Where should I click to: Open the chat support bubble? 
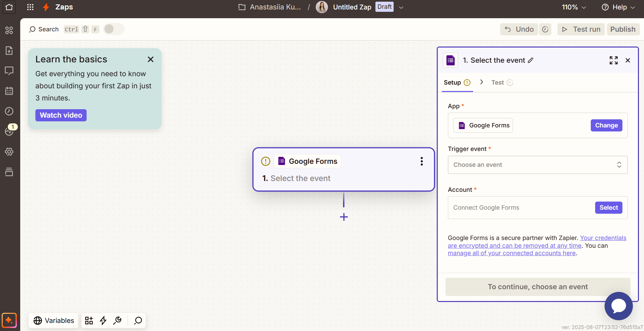[x=618, y=306]
